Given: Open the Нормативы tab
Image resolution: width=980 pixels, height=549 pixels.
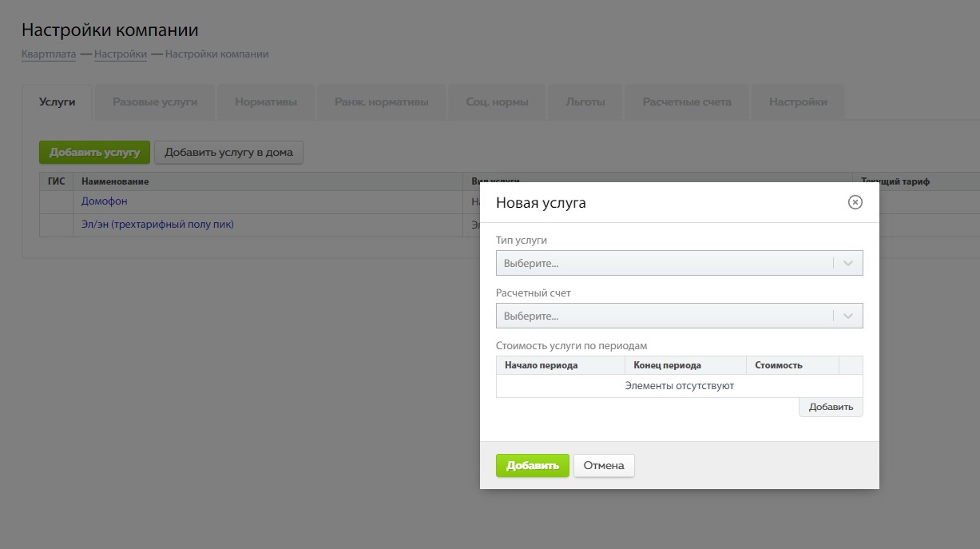Looking at the screenshot, I should pos(266,102).
